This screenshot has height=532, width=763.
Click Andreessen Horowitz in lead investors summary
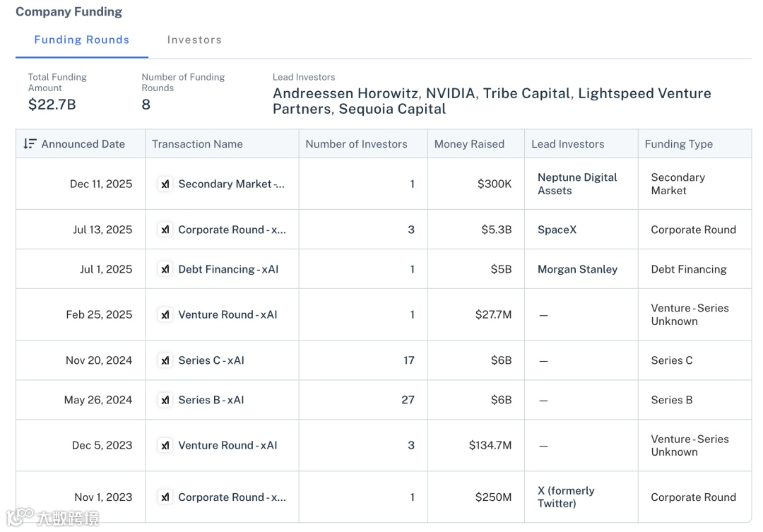click(x=346, y=93)
